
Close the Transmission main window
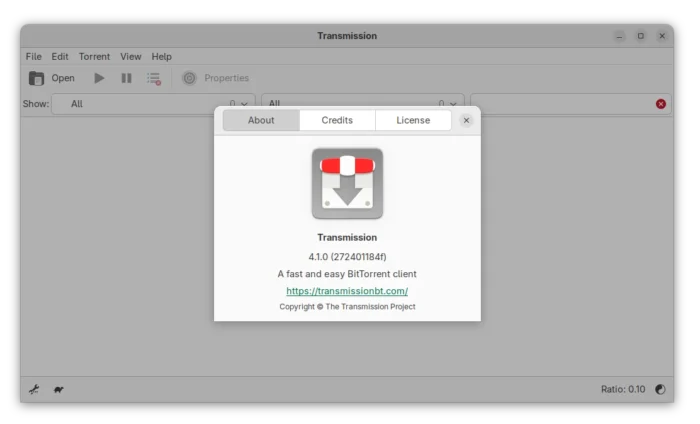pyautogui.click(x=662, y=36)
